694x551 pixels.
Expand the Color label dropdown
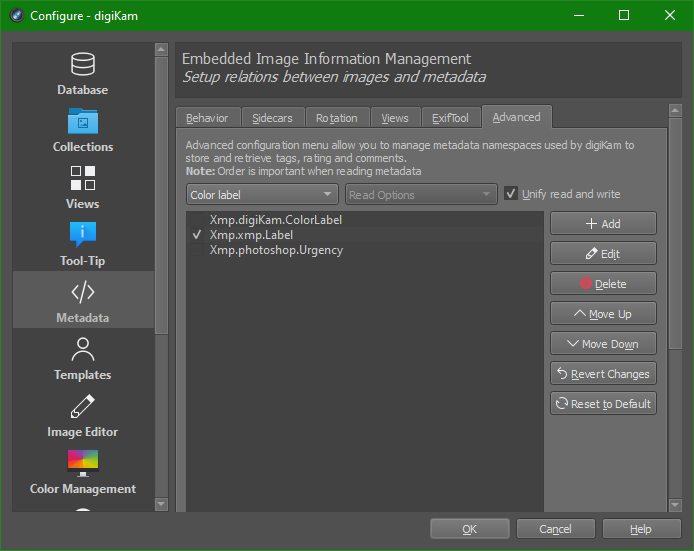262,195
